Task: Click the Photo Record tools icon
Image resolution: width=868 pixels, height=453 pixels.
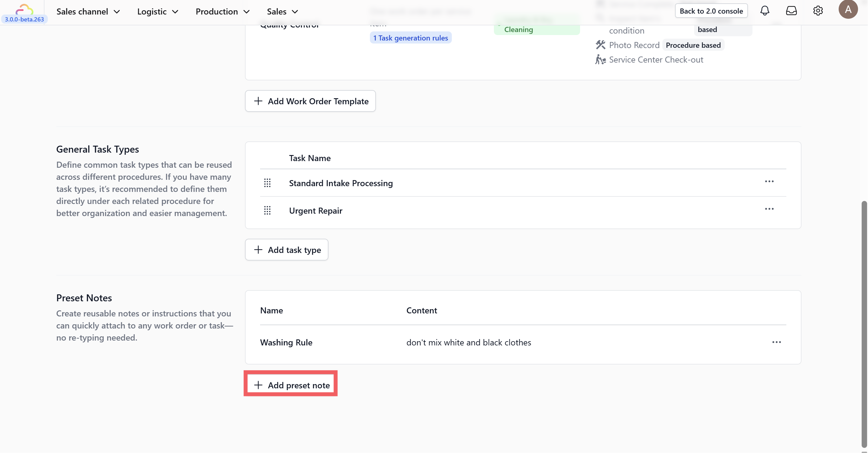Action: 600,45
